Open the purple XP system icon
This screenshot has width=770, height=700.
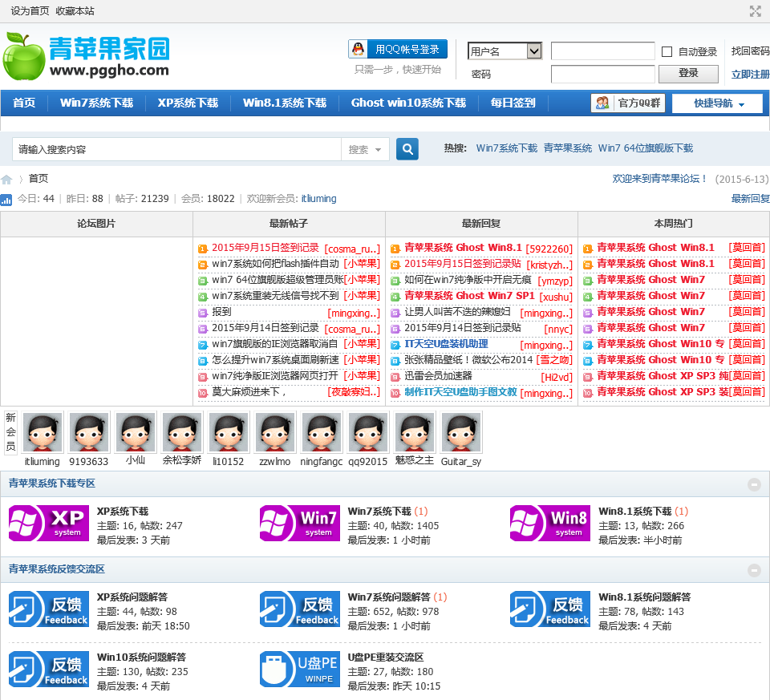tap(48, 523)
